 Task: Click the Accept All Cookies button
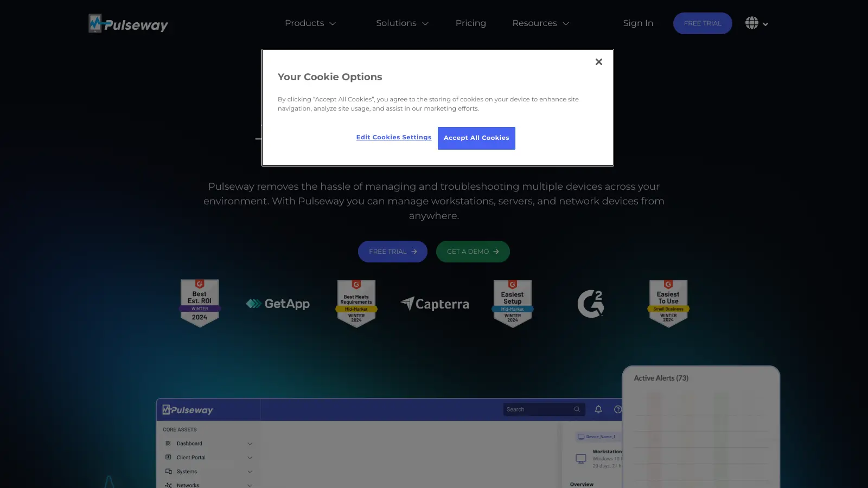[x=476, y=138]
